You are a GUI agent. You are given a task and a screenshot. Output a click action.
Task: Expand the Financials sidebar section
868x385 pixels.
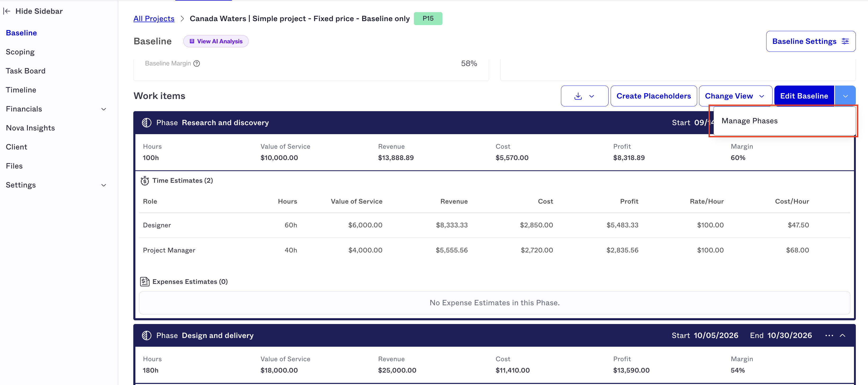(104, 109)
